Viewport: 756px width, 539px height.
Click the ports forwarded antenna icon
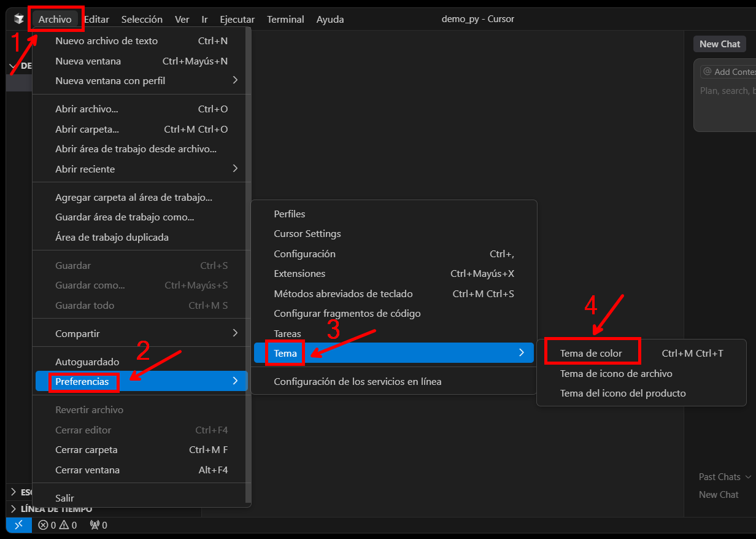coord(94,525)
